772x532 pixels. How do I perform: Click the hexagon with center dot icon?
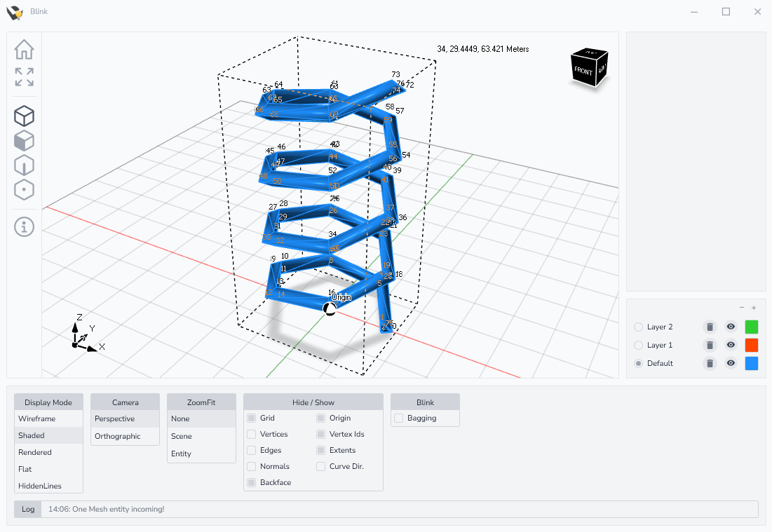click(24, 190)
